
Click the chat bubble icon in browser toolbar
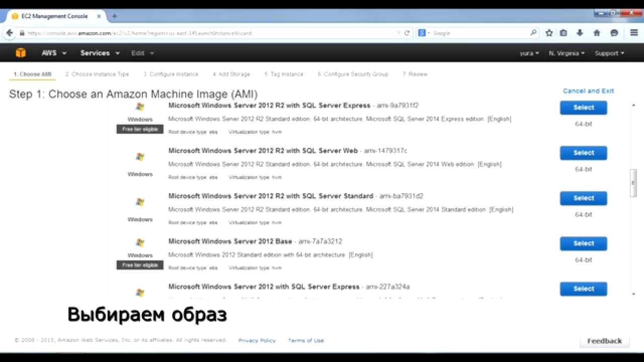coord(614,33)
